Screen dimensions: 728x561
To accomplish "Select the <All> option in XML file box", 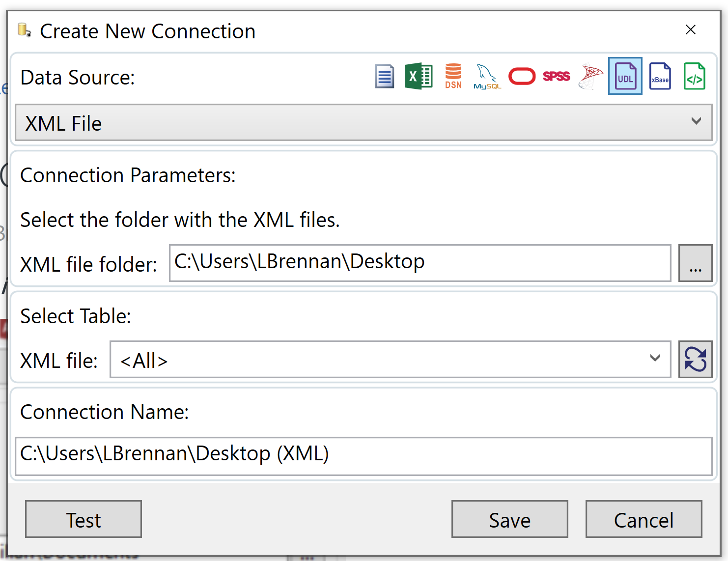I will point(344,360).
